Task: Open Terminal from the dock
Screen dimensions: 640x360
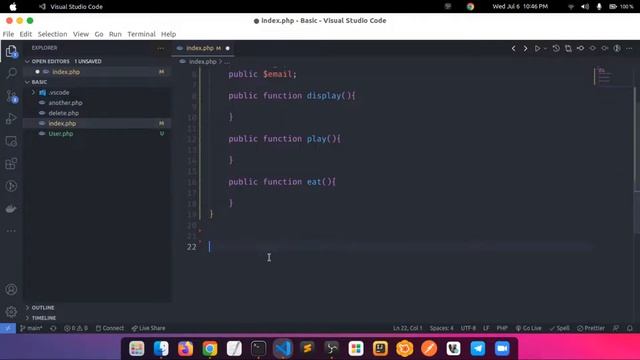Action: tap(258, 349)
